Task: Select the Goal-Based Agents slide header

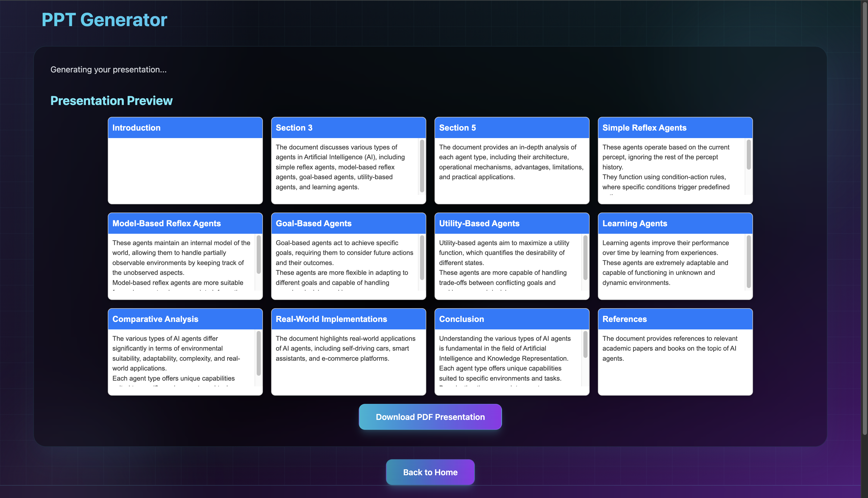Action: (348, 223)
